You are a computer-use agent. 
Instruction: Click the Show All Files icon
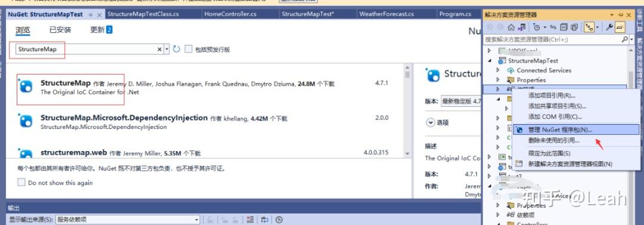(574, 27)
